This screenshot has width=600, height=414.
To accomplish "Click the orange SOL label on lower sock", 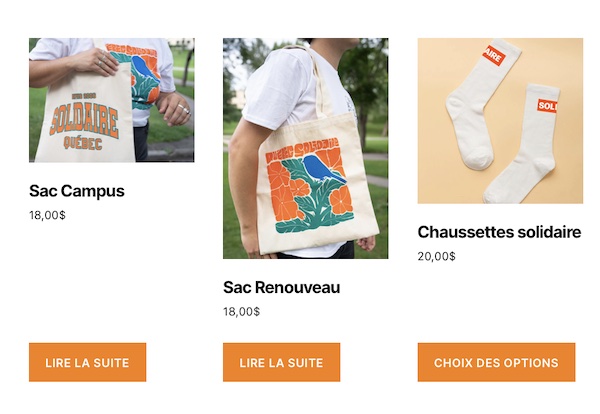I will 547,106.
